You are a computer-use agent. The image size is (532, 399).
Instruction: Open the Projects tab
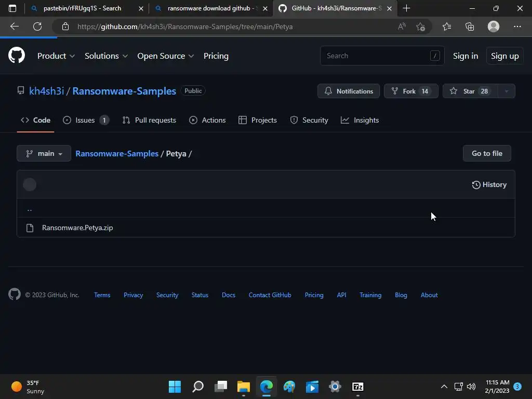tap(258, 120)
